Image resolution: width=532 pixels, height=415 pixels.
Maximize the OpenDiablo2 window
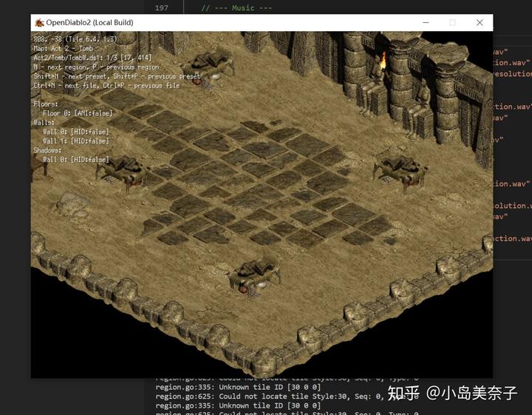tap(453, 23)
